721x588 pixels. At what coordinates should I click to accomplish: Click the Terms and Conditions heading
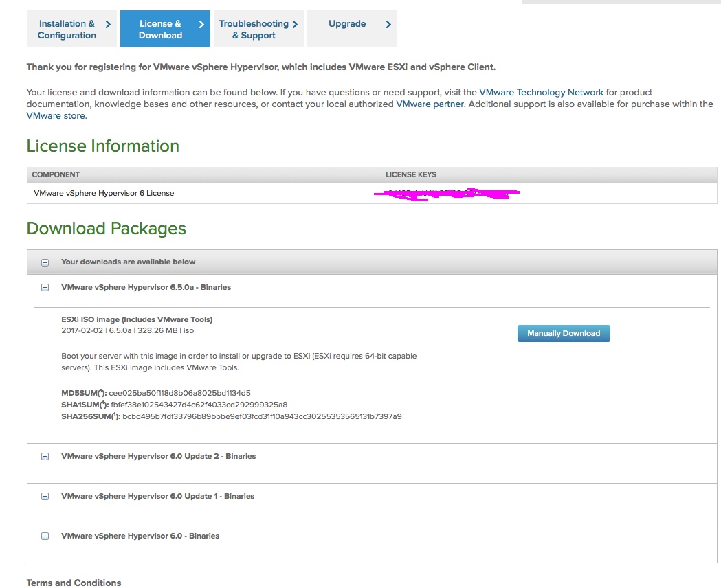point(74,583)
